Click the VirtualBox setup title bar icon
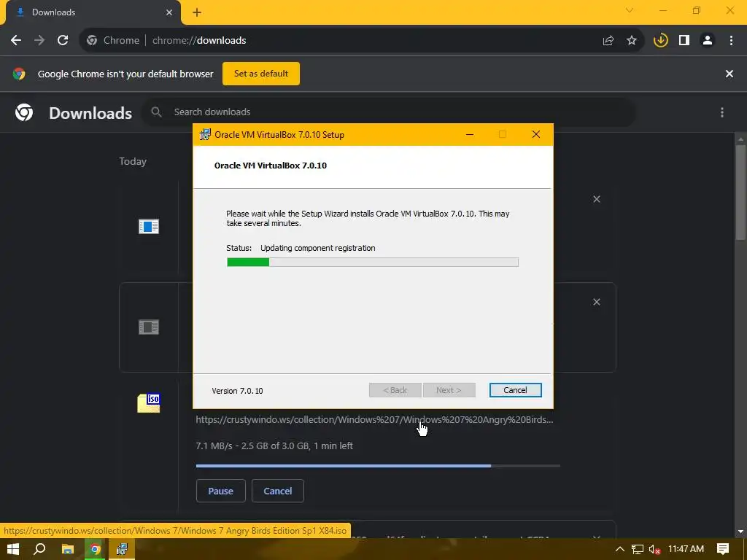Screen dimensions: 747x560 (205, 135)
